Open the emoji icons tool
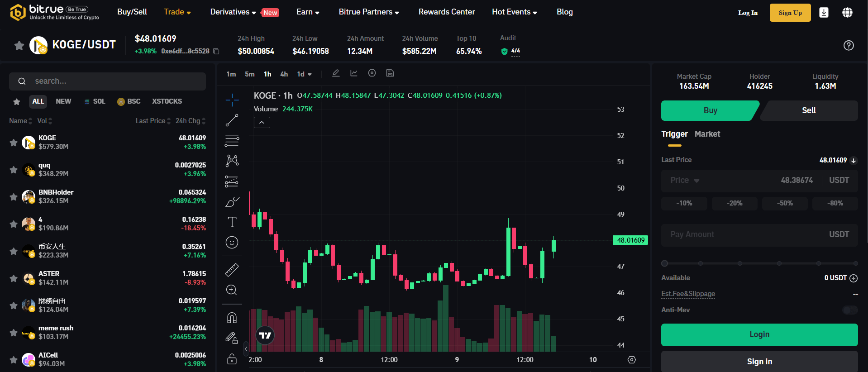The image size is (868, 372). pyautogui.click(x=232, y=243)
